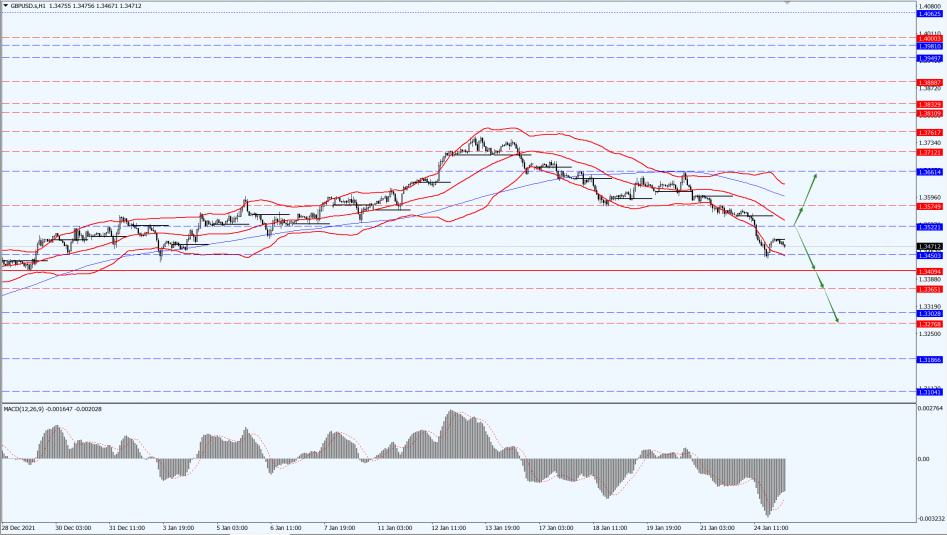Click the blue 1.36614 level price tag
Image resolution: width=947 pixels, height=535 pixels.
tap(929, 172)
